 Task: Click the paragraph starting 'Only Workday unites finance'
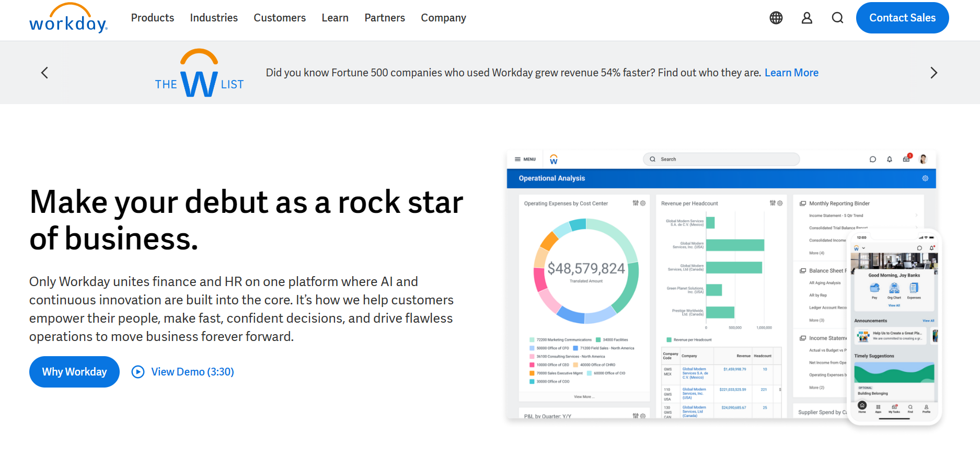click(x=241, y=309)
